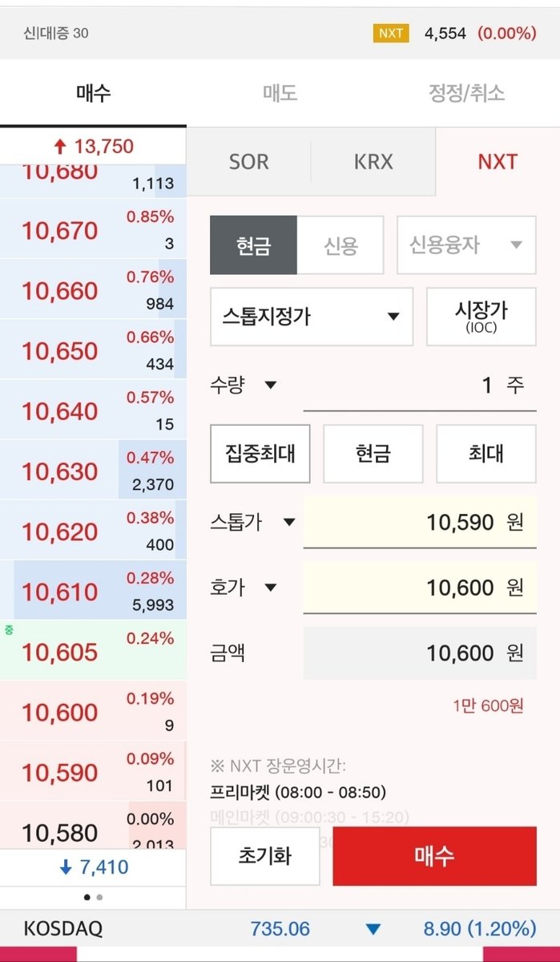The height and width of the screenshot is (962, 560).
Task: Select the SOR routing tab
Action: coord(249,162)
